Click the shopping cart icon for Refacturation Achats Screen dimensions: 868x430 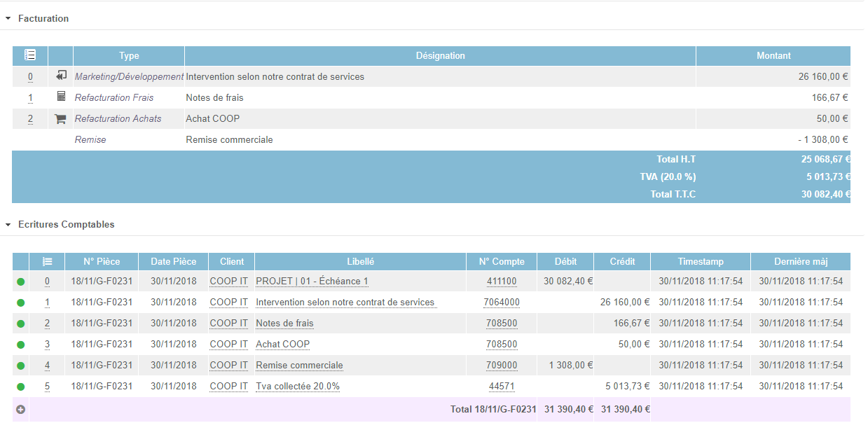61,118
